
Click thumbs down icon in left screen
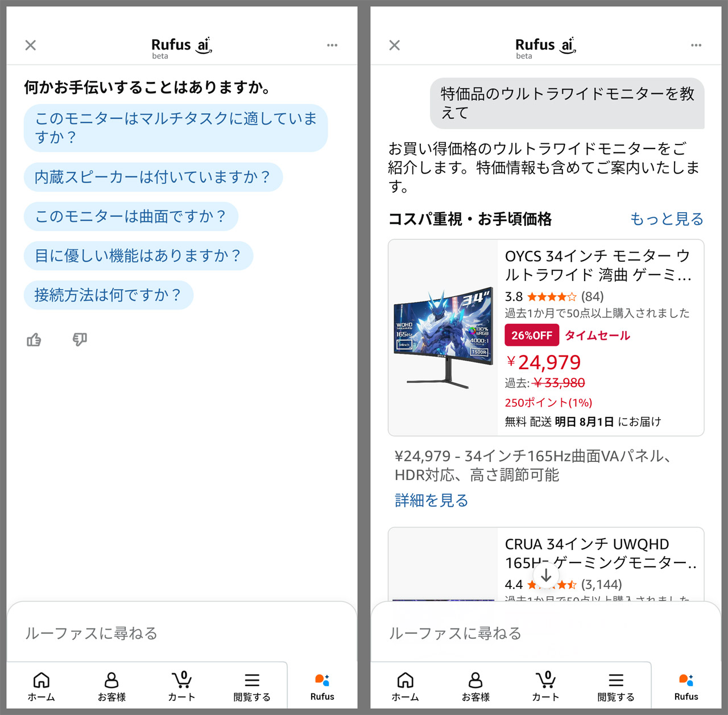tap(80, 340)
